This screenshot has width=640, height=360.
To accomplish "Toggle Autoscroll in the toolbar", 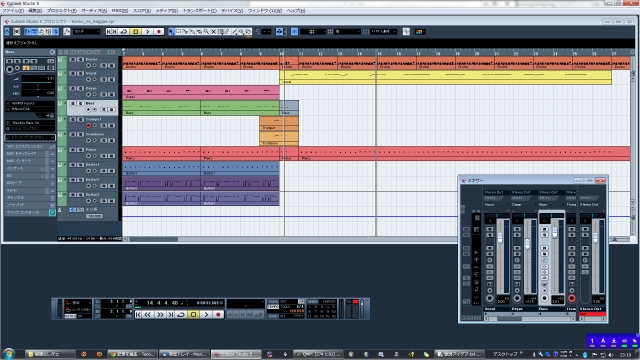I will click(279, 31).
